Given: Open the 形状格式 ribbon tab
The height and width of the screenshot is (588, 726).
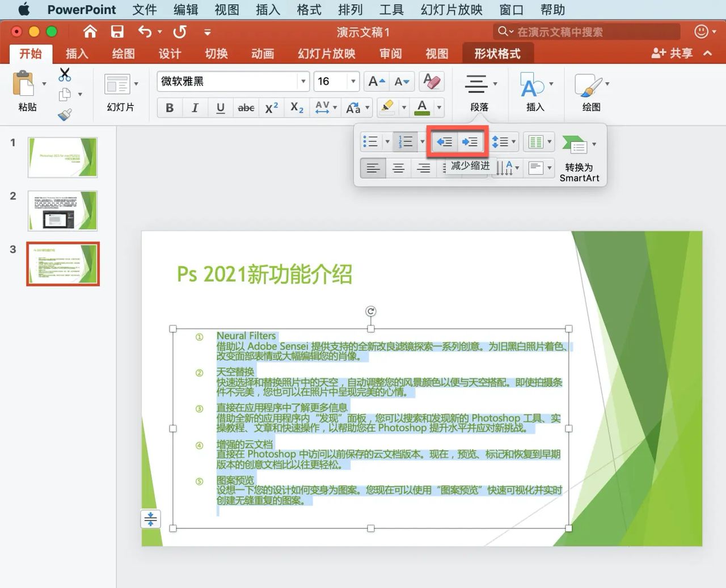Looking at the screenshot, I should (x=497, y=53).
